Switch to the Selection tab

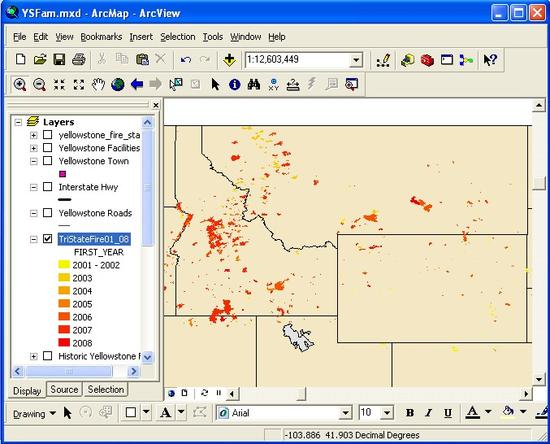(106, 389)
